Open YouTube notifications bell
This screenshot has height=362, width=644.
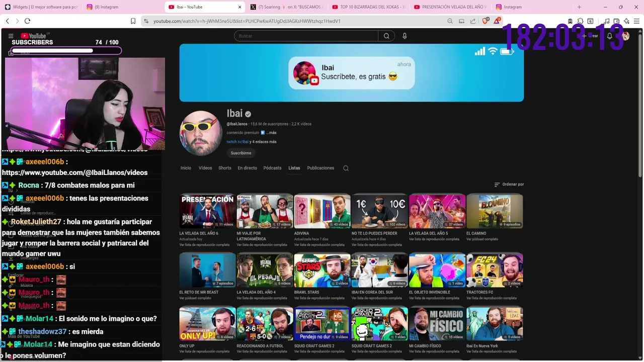(x=609, y=36)
